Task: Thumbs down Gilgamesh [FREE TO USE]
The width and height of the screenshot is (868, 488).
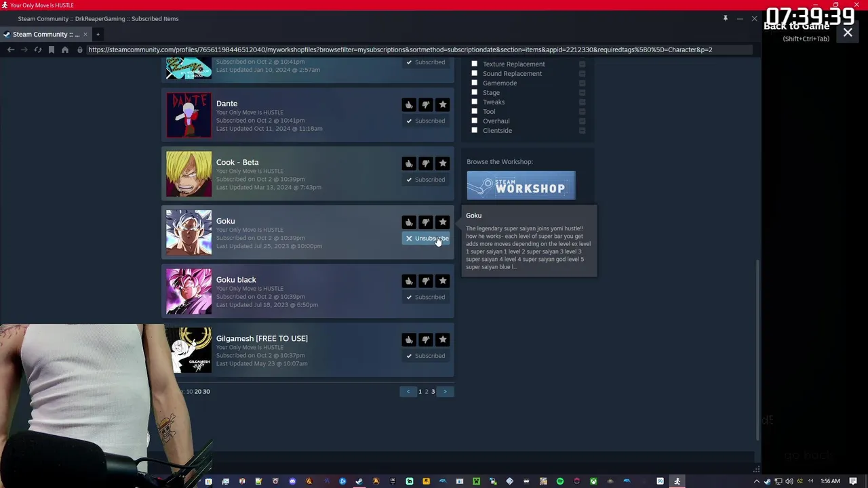Action: pos(426,340)
